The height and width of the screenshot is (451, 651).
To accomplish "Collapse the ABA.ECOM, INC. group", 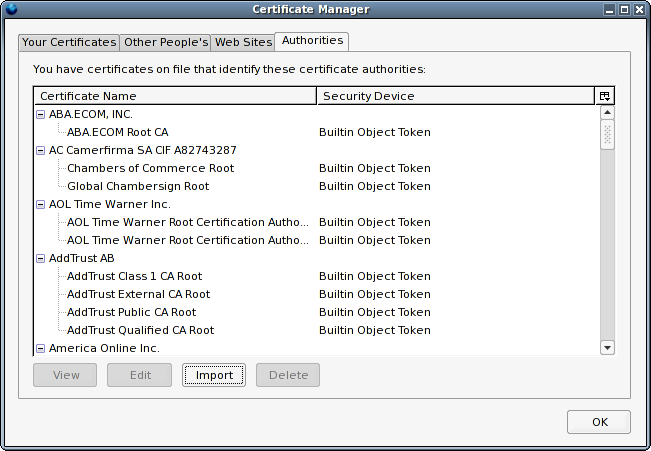I will (40, 114).
